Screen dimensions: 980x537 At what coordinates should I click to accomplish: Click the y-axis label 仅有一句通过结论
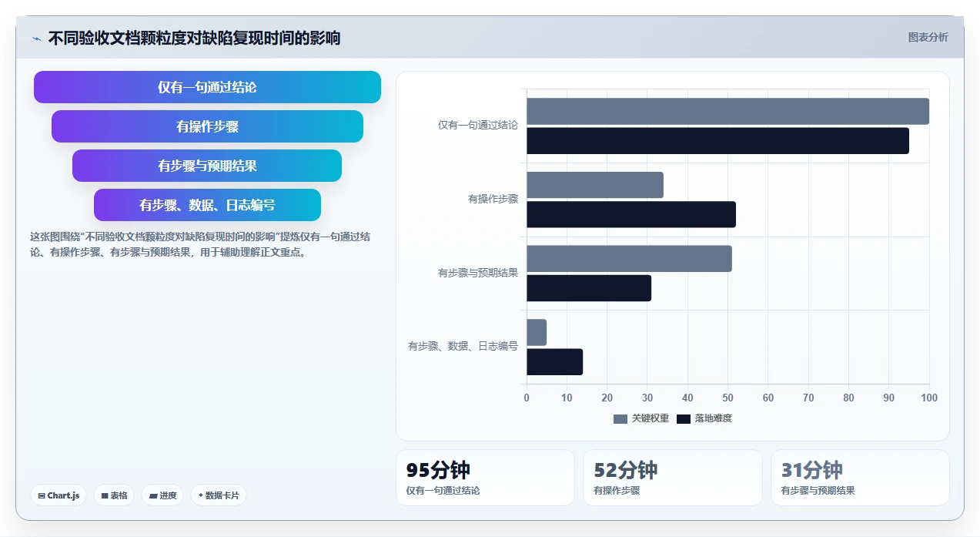click(478, 125)
